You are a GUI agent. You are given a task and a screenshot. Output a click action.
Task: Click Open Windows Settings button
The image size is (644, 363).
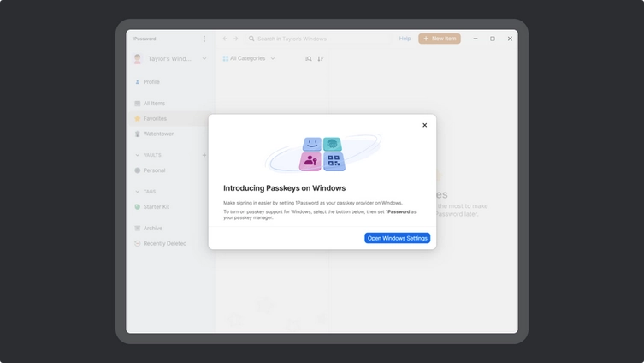397,238
